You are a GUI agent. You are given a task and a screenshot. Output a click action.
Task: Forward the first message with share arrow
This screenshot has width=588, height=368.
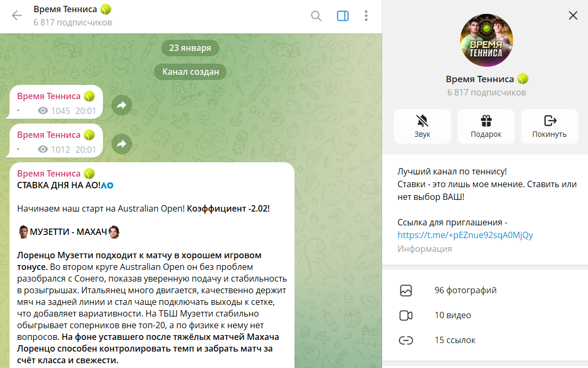click(x=122, y=106)
